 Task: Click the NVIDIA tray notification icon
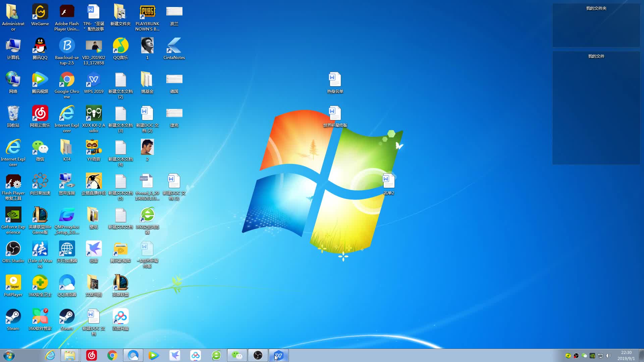tap(592, 356)
